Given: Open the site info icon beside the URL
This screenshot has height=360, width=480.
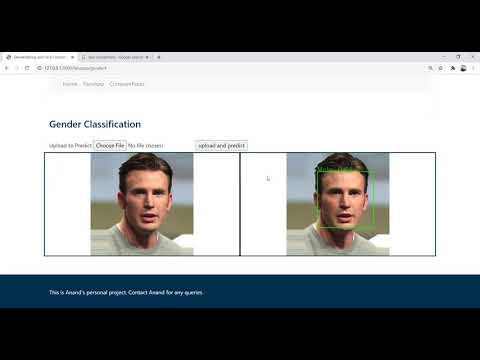Looking at the screenshot, I should coord(39,68).
